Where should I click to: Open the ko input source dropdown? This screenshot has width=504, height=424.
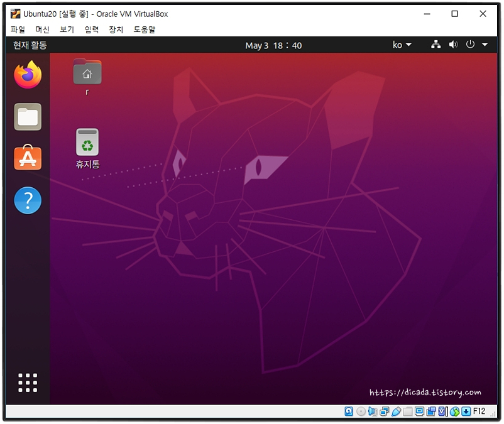(402, 45)
